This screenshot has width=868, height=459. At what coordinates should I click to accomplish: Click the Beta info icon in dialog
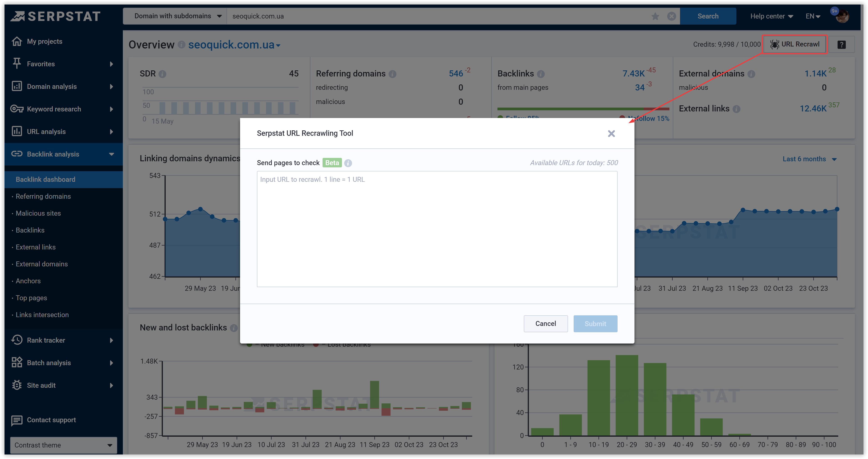348,163
